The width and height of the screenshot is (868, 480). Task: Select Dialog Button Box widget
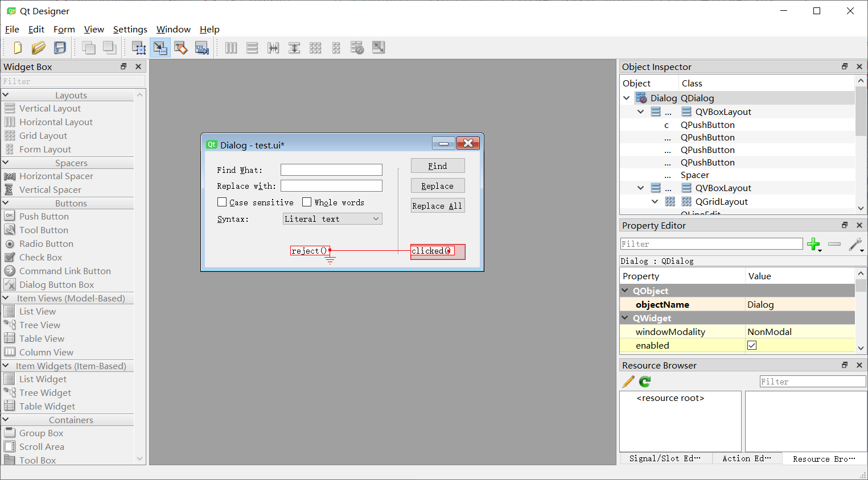pyautogui.click(x=56, y=284)
